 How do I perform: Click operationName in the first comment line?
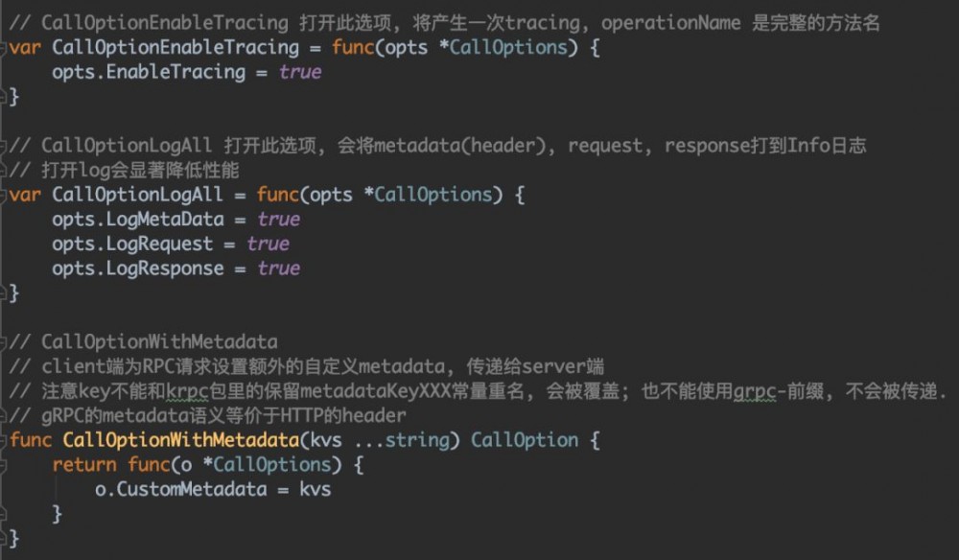tap(676, 22)
